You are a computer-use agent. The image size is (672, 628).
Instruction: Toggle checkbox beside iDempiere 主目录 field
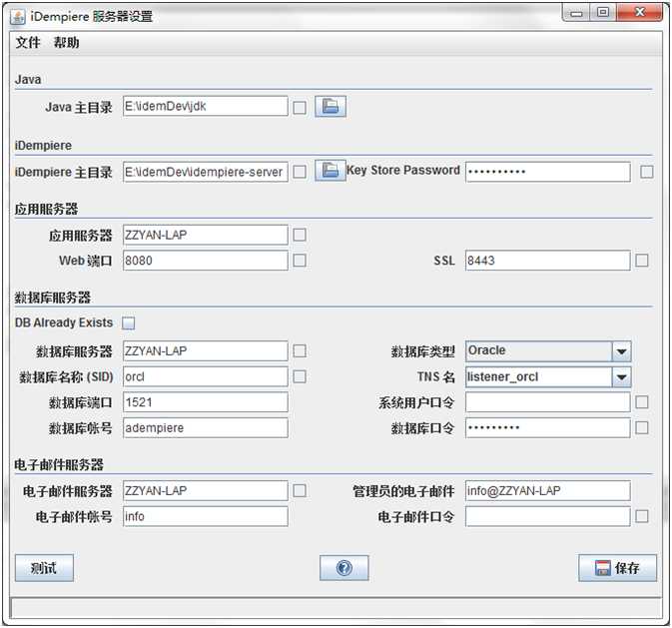[x=300, y=172]
